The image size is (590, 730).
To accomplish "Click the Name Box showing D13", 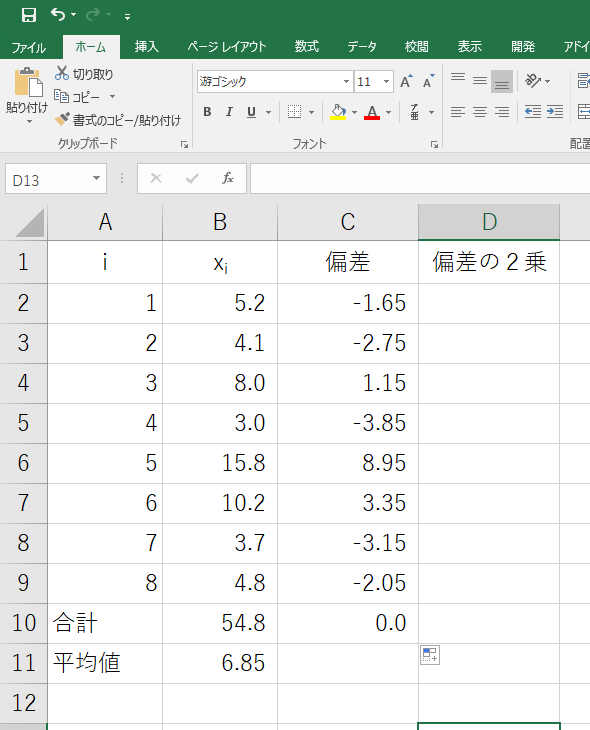I will point(47,179).
